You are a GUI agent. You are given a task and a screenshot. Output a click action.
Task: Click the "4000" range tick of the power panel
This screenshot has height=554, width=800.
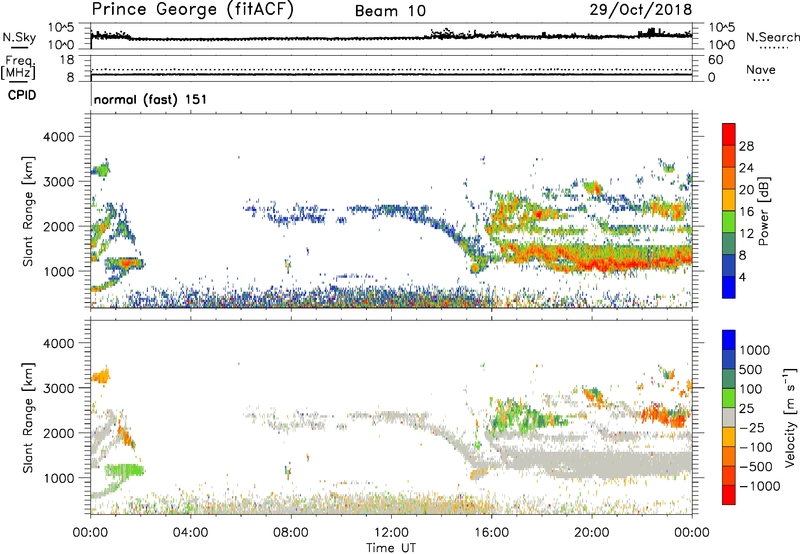59,137
